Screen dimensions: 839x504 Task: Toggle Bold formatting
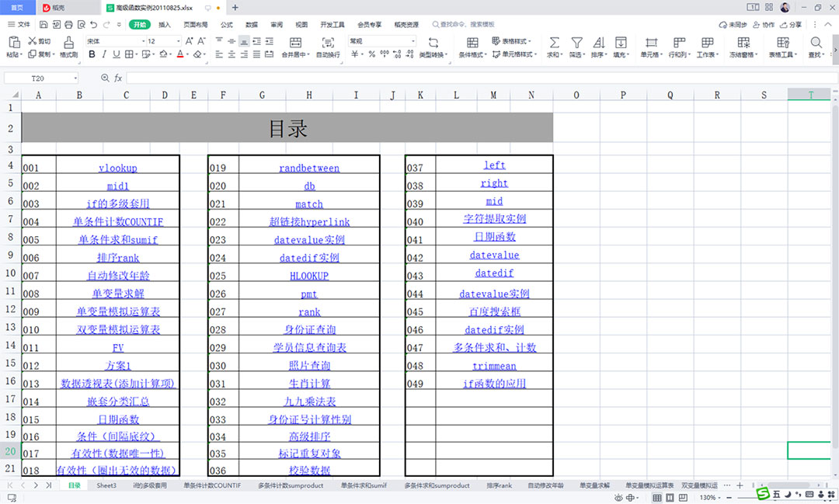tap(92, 54)
